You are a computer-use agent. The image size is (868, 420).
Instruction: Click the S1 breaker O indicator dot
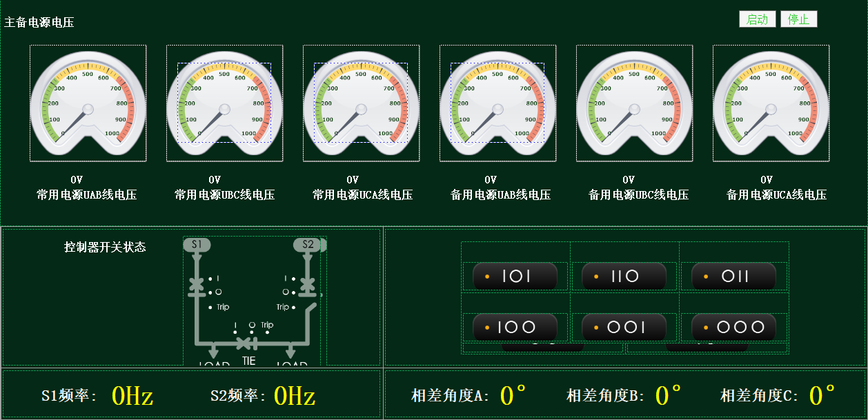210,292
